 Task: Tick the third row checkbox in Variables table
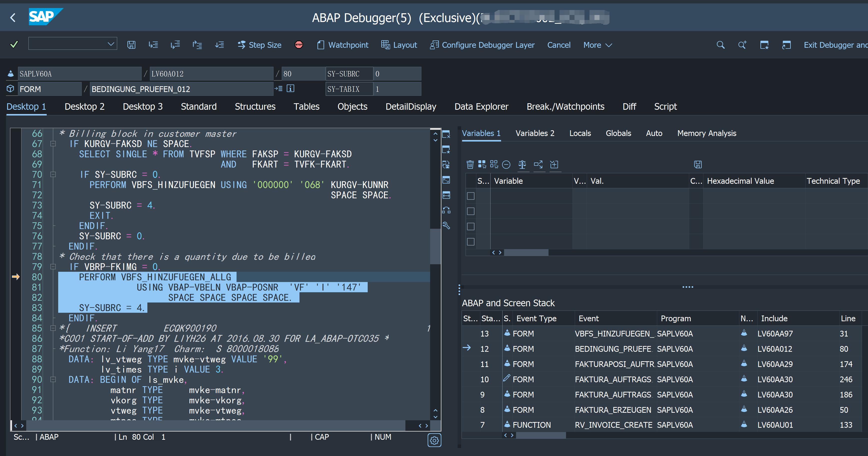tap(470, 226)
